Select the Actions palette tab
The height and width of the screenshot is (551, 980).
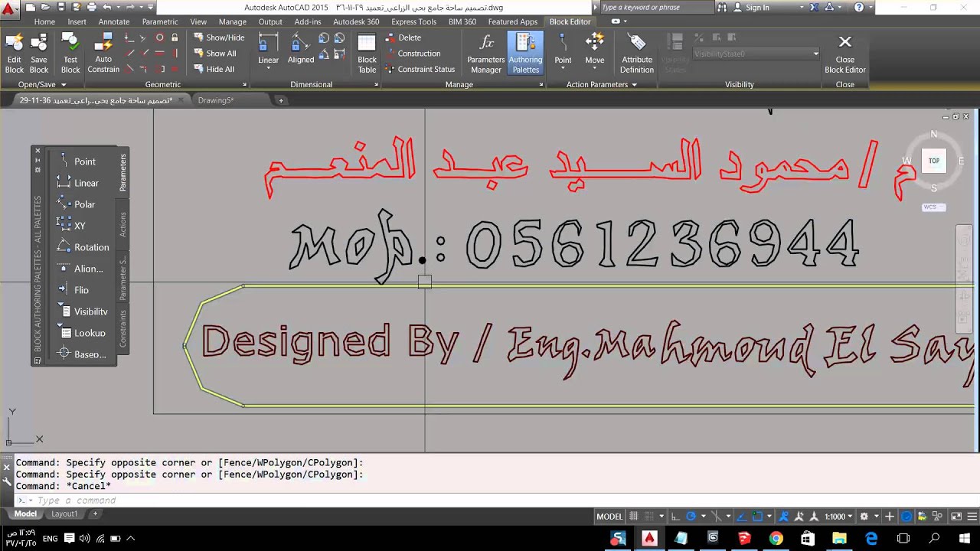(122, 225)
